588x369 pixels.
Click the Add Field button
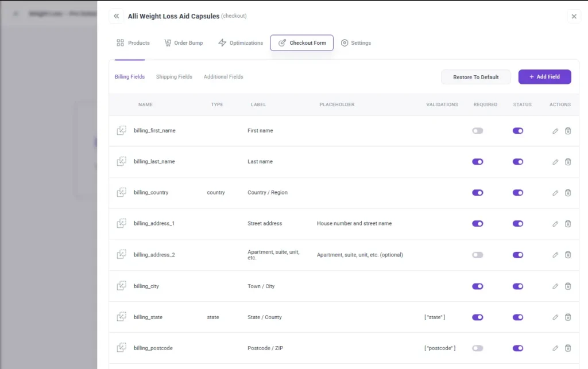544,77
